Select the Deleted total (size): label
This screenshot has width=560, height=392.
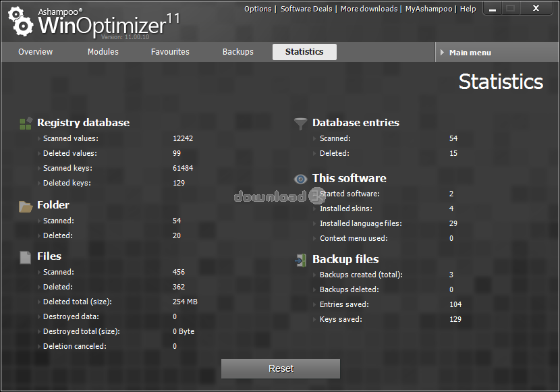[78, 302]
